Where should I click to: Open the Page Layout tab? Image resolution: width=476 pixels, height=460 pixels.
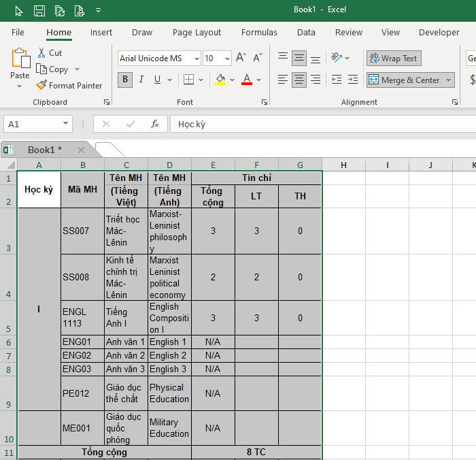(x=197, y=32)
